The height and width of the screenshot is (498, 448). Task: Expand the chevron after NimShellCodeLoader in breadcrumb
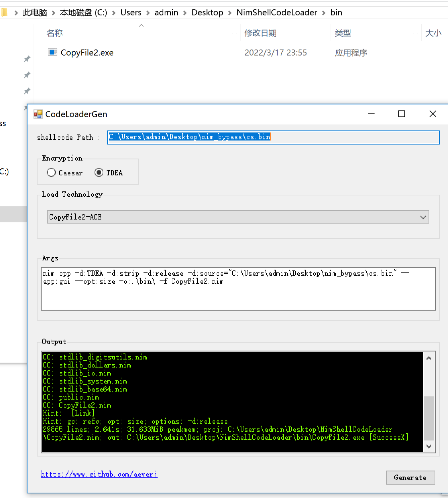pyautogui.click(x=324, y=13)
